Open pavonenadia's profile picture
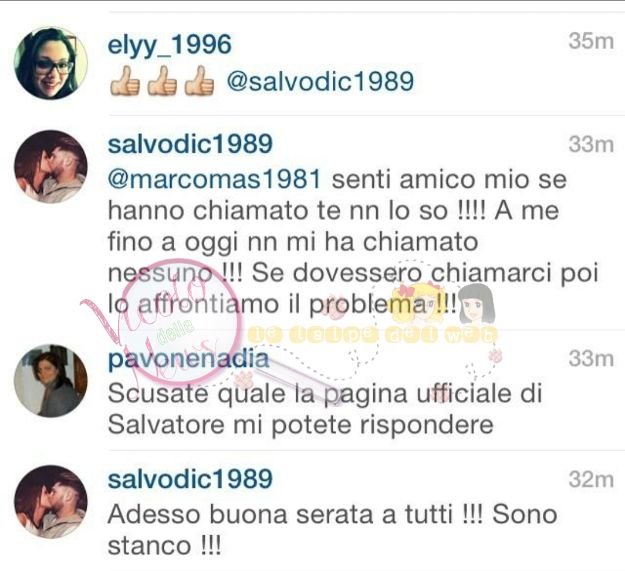Image resolution: width=625 pixels, height=571 pixels. (51, 381)
